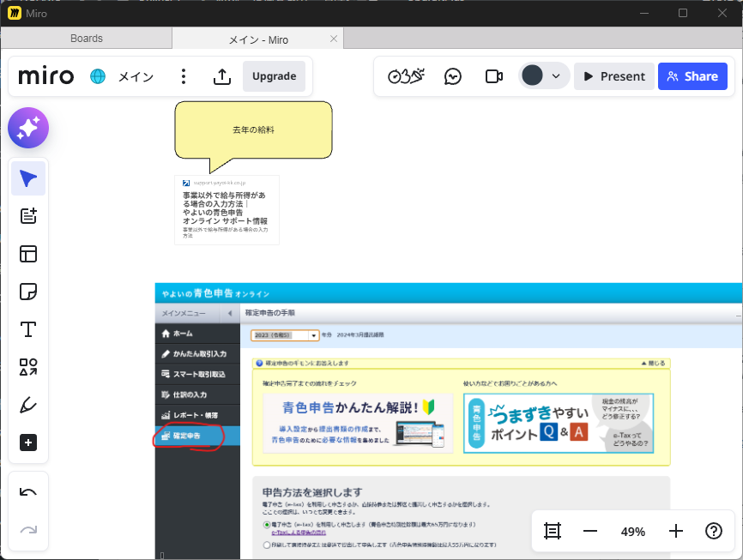Export board with upload icon
The height and width of the screenshot is (560, 743).
pyautogui.click(x=221, y=76)
